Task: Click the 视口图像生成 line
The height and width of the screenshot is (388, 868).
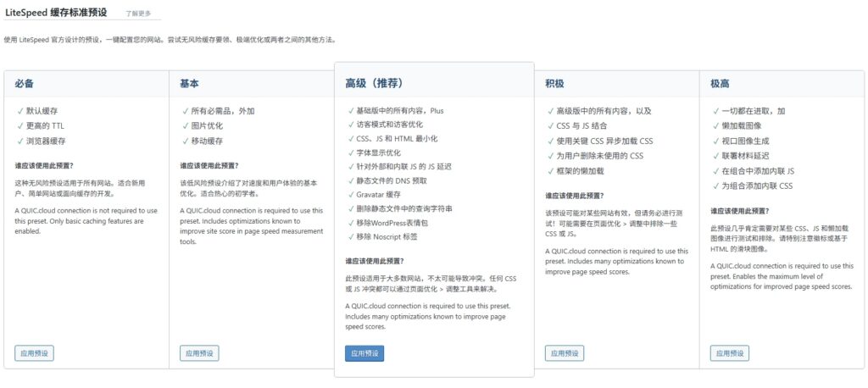Action: (746, 141)
